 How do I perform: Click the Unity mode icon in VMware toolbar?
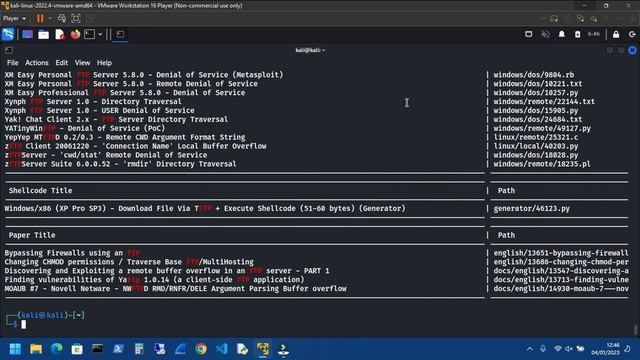[90, 18]
